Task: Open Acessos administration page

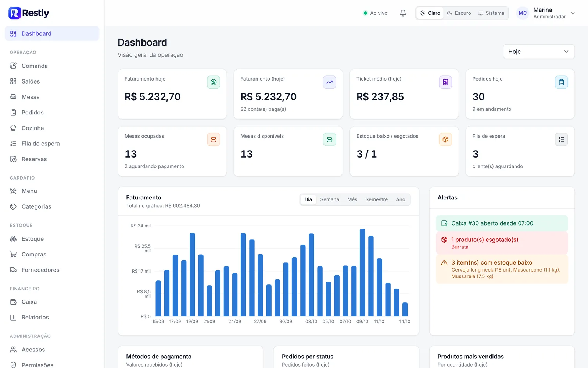Action: click(52, 350)
